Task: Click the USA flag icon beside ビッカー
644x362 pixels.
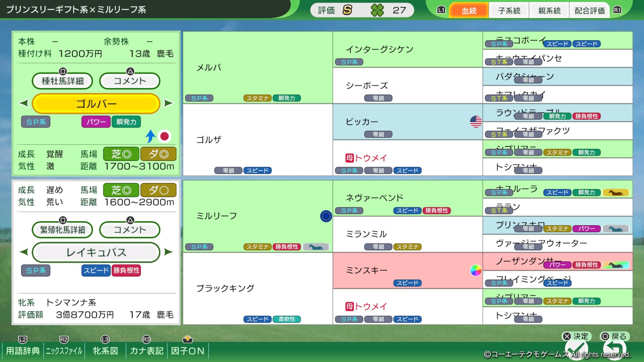Action: click(x=476, y=122)
